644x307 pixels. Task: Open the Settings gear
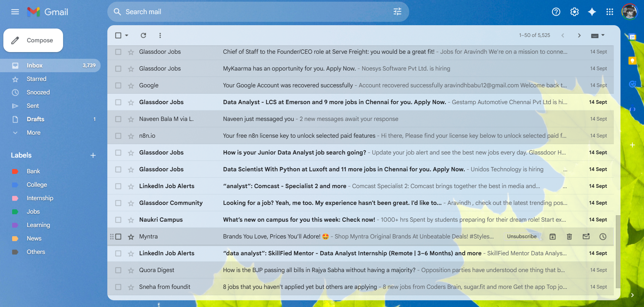pyautogui.click(x=574, y=12)
